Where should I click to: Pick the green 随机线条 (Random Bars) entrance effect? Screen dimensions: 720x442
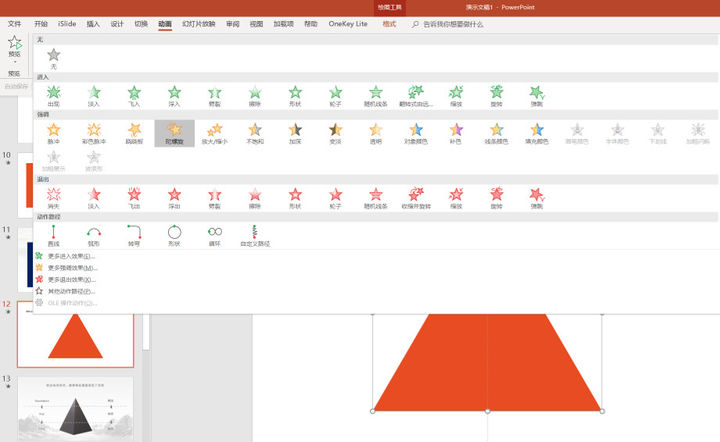coord(376,96)
